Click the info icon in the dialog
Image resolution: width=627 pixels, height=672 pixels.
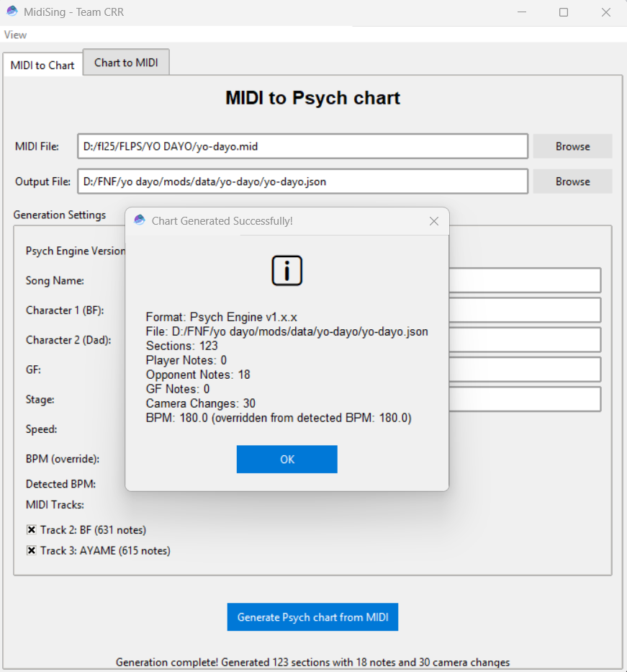(x=287, y=271)
